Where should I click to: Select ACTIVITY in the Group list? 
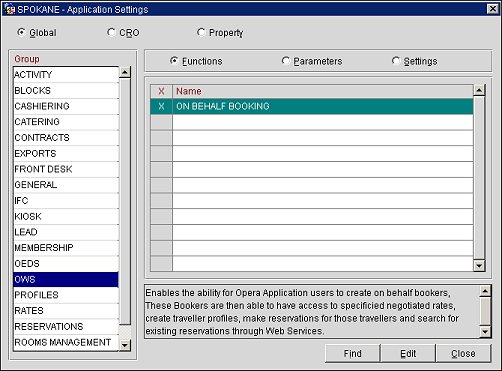click(66, 75)
